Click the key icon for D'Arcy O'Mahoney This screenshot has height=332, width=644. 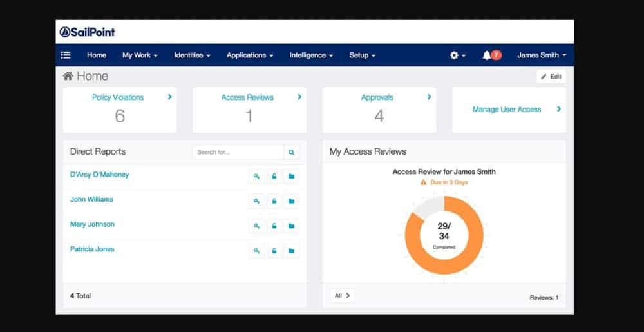pyautogui.click(x=256, y=177)
